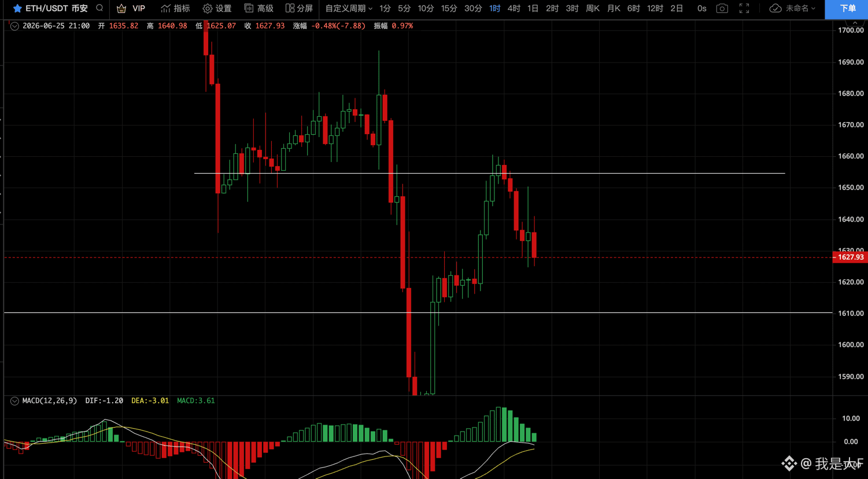Image resolution: width=868 pixels, height=479 pixels.
Task: Click the ETH/USDT 币安 symbol name
Action: pos(57,9)
